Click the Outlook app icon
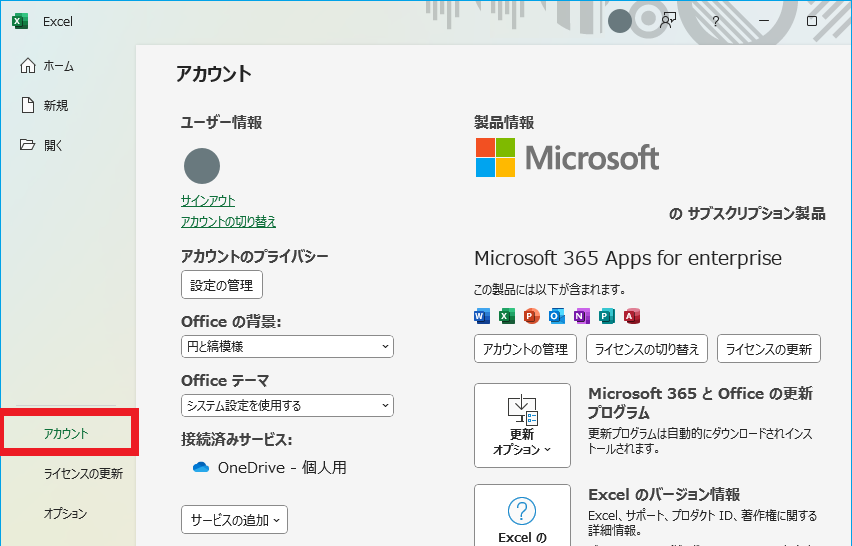 pos(556,316)
